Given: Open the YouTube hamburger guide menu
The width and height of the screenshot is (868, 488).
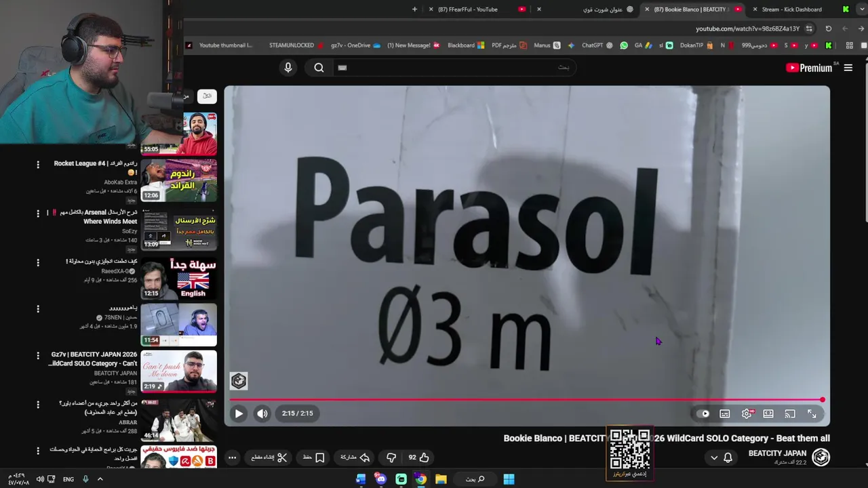Looking at the screenshot, I should click(x=848, y=68).
